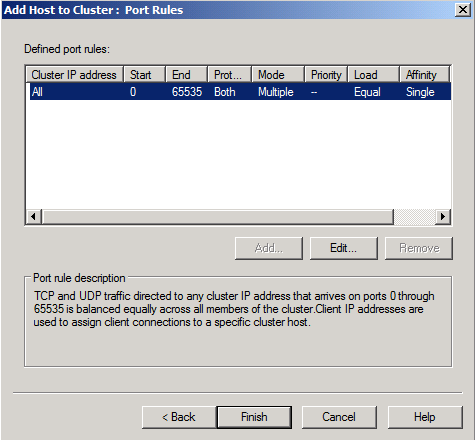Viewport: 475px width, 440px height.
Task: Edit the selected port rule
Action: point(344,248)
